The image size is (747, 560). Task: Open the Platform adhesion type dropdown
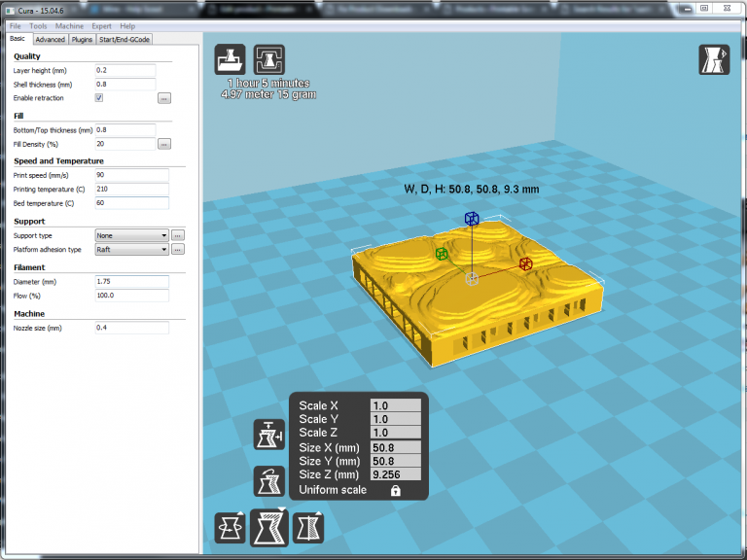click(131, 249)
